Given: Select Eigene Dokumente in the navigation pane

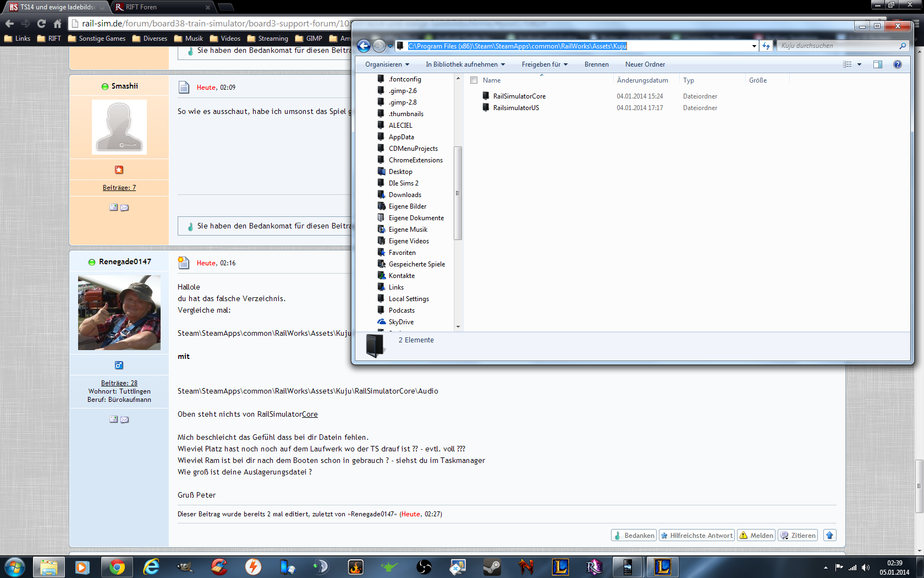Looking at the screenshot, I should pyautogui.click(x=415, y=218).
